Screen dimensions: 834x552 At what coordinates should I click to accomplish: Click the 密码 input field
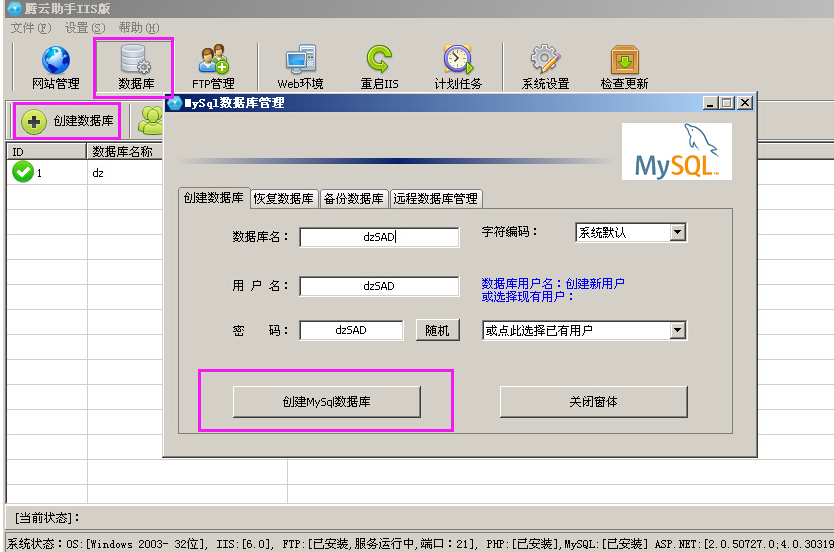click(x=351, y=330)
